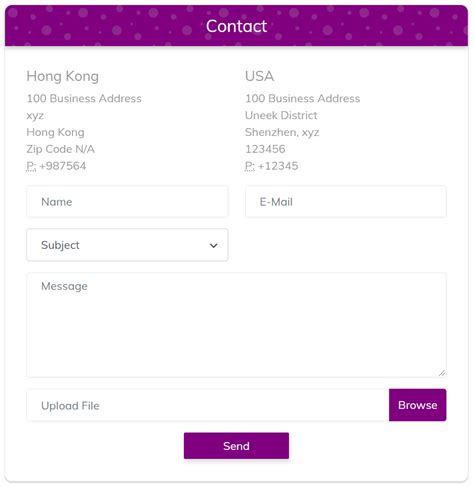Click the Zip Code N/A line
The image size is (474, 487).
click(61, 149)
